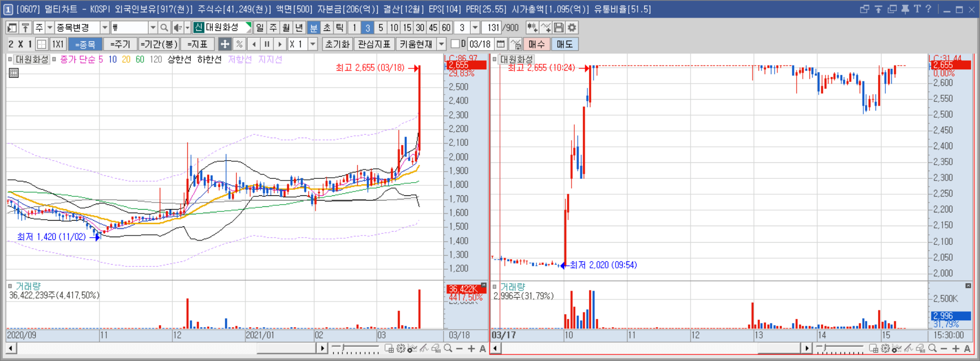
Task: Select the 3-minute interval button
Action: (x=367, y=28)
